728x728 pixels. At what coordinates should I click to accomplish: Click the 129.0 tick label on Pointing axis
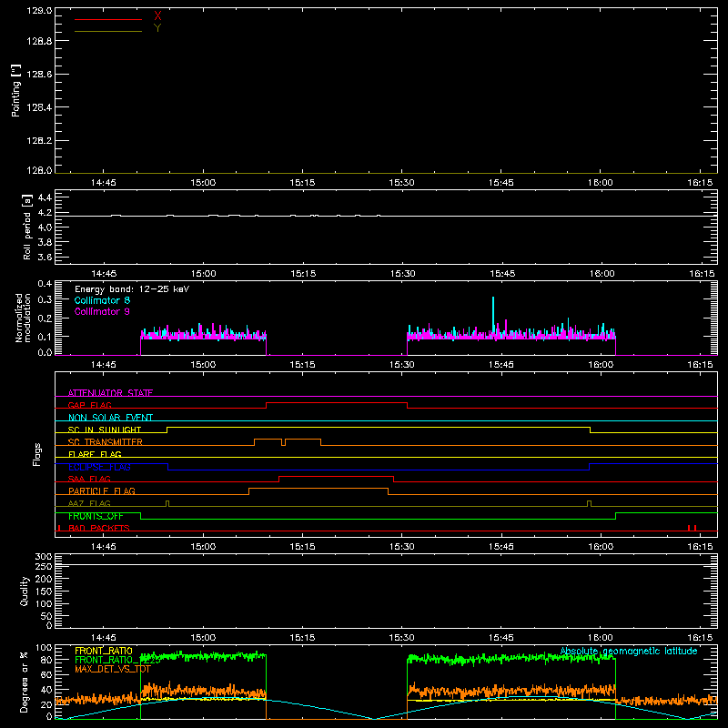39,11
